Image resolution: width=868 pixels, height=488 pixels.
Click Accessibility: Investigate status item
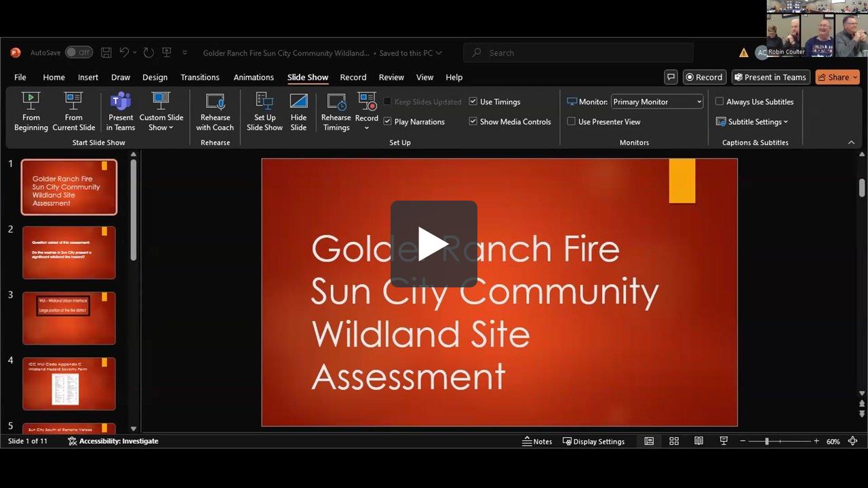[113, 441]
